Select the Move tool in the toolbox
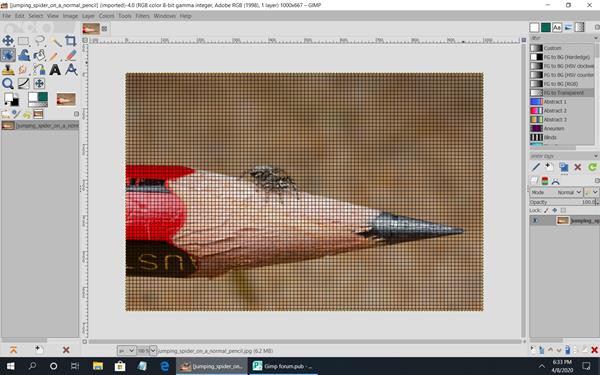 coord(8,41)
